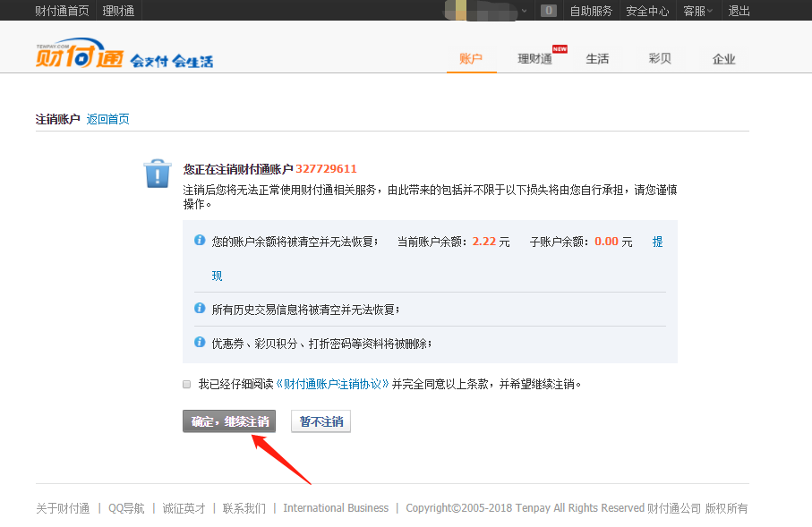Open the QQ导航 footer link
Screen dimensions: 812x527
point(126,508)
